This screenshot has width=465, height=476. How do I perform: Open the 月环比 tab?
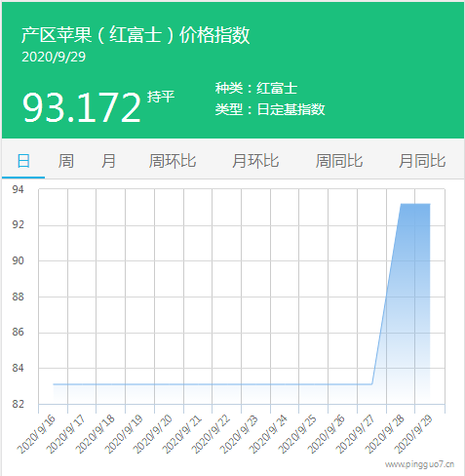(x=255, y=161)
